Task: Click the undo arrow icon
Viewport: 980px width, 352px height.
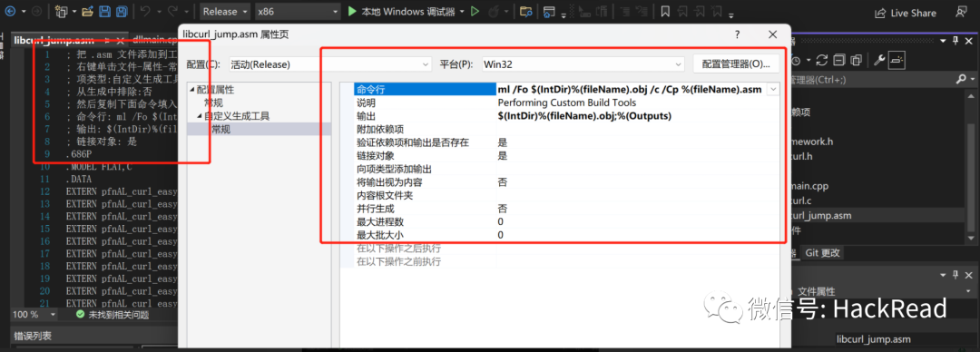Action: coord(145,11)
